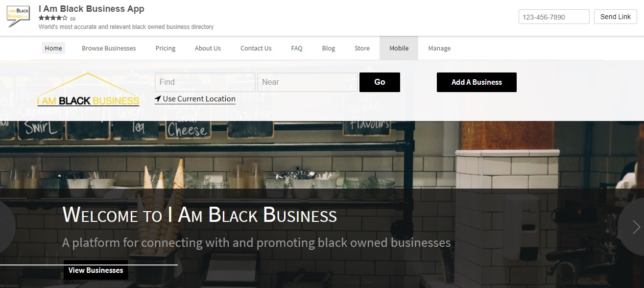Select the Pricing menu item

coord(166,48)
